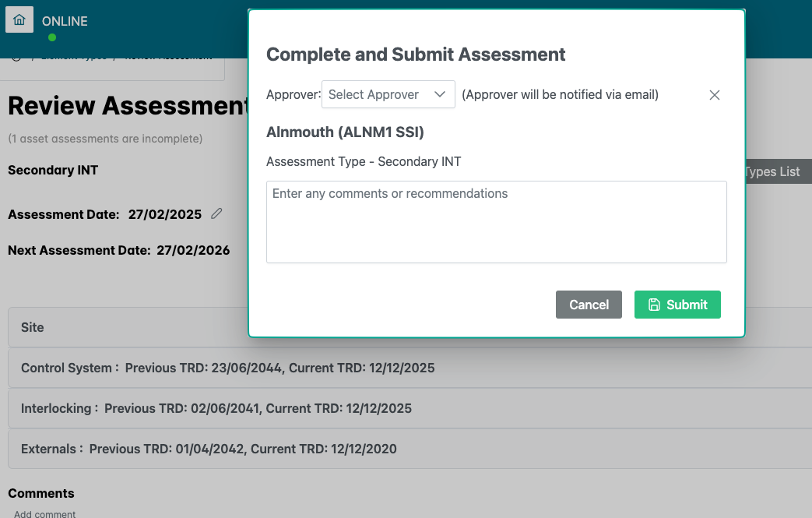Viewport: 812px width, 518px height.
Task: Click the green online status dot
Action: coord(52,37)
